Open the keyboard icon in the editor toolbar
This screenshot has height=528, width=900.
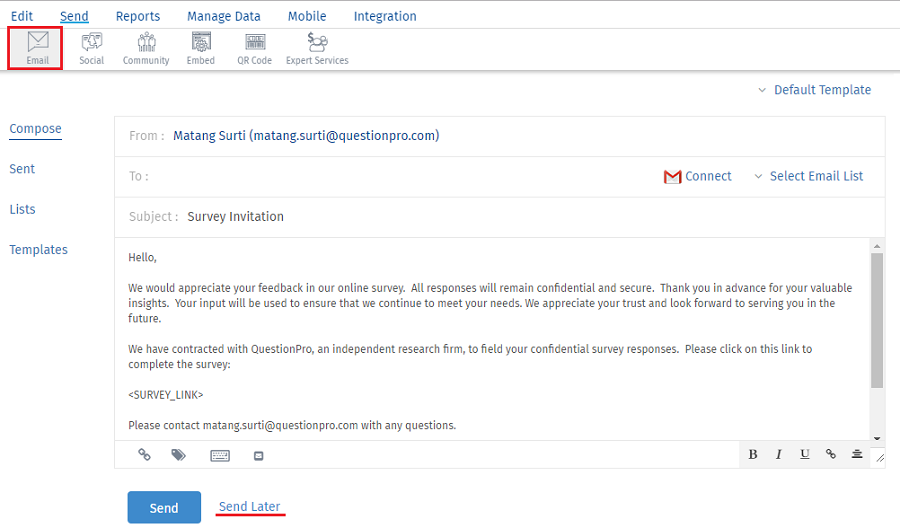(x=220, y=456)
